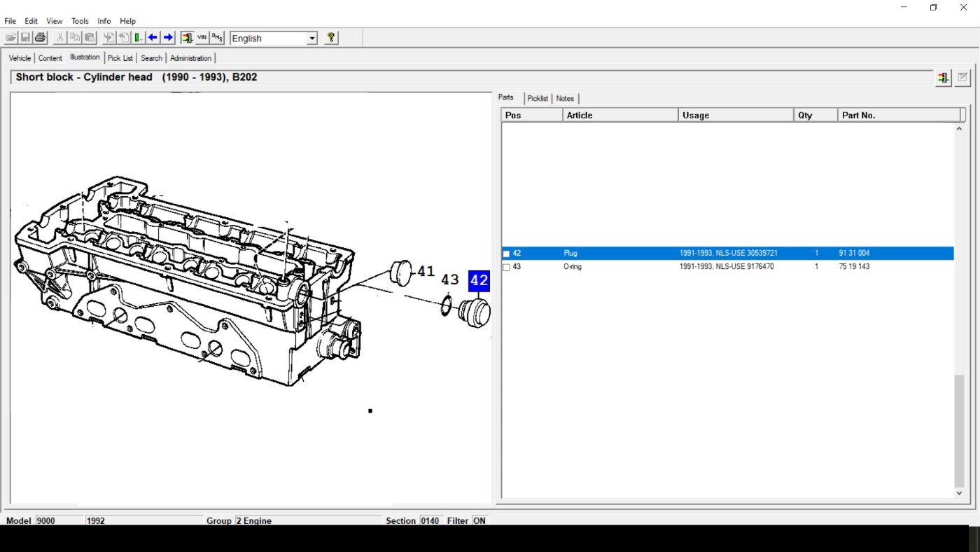Click the import page-with-arrow toolbar icon
Screen dimensions: 980x552
point(108,38)
